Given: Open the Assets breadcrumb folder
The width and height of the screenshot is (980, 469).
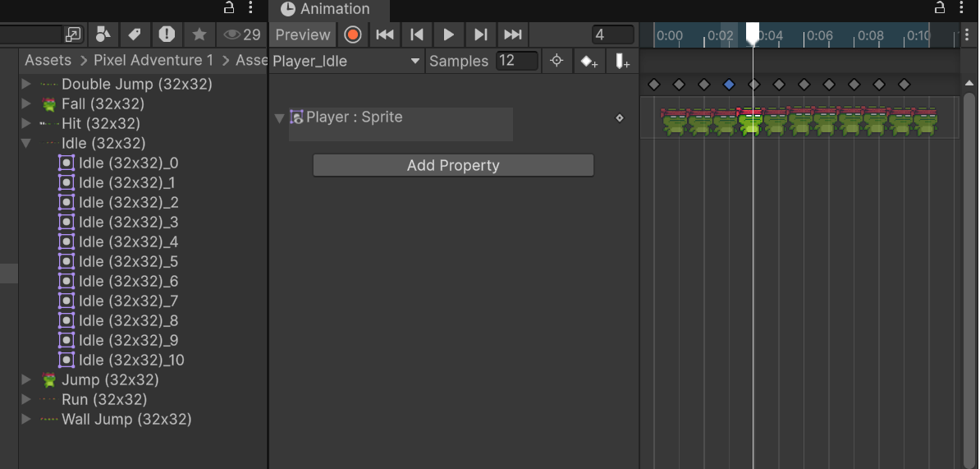Looking at the screenshot, I should [x=48, y=61].
